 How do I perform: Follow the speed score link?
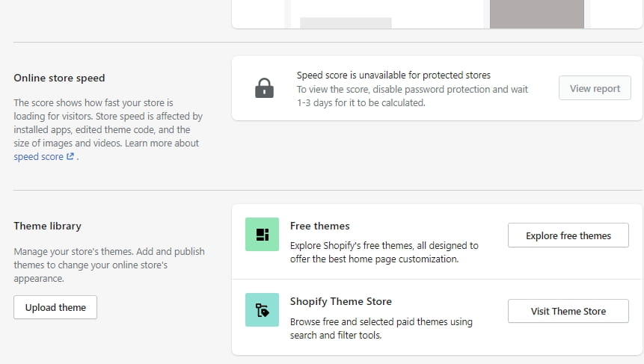click(39, 157)
